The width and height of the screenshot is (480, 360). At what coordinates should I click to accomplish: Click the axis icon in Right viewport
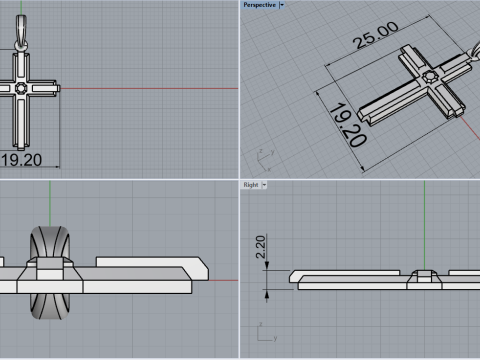[267, 332]
